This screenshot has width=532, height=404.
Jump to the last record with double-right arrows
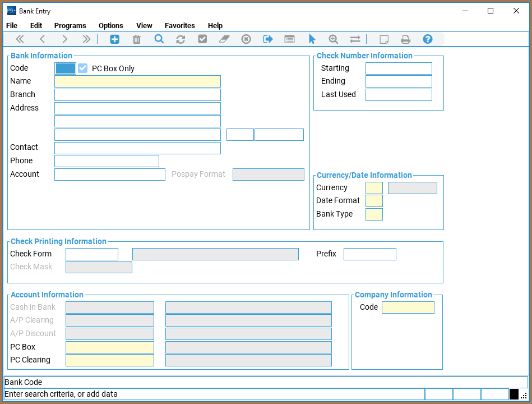tap(86, 39)
